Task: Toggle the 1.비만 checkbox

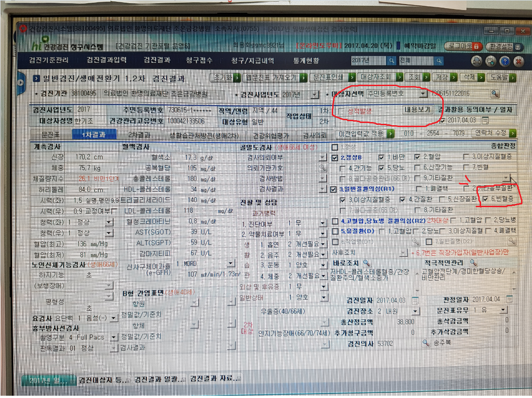Action: click(381, 157)
